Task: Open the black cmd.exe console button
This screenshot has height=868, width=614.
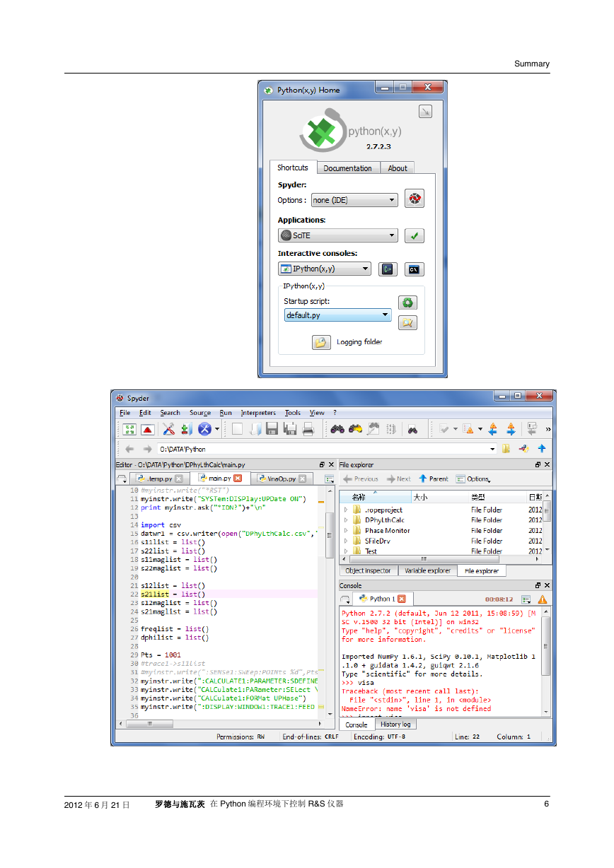Action: 415,269
